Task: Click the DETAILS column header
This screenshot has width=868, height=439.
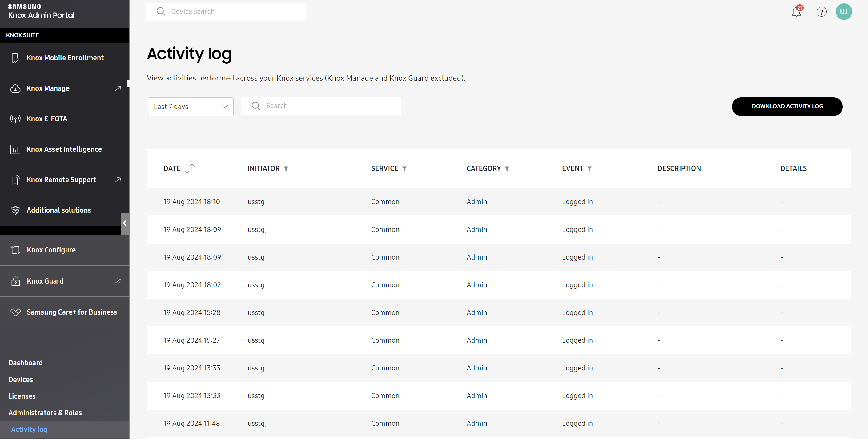Action: click(x=793, y=168)
